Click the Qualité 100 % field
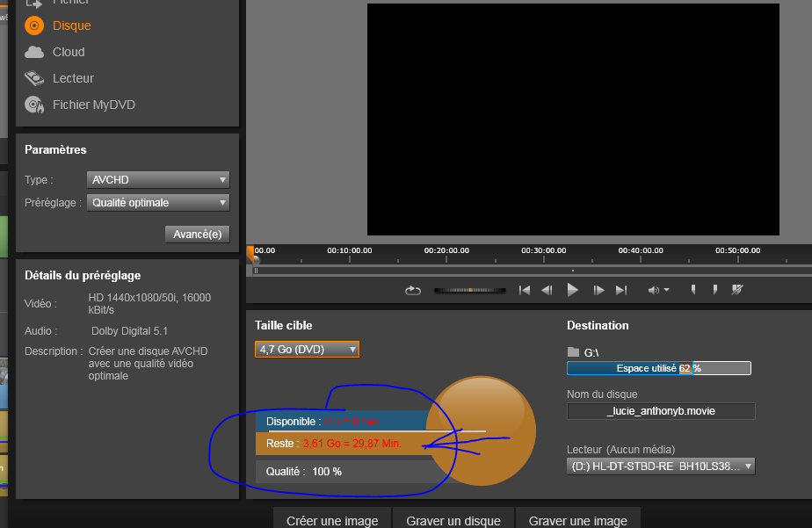This screenshot has height=528, width=812. tap(344, 472)
